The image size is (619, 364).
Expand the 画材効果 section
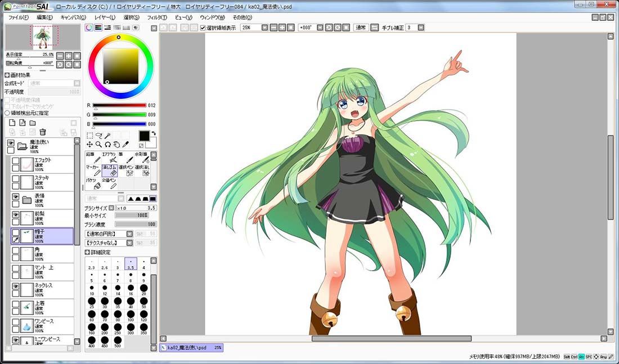pyautogui.click(x=7, y=75)
